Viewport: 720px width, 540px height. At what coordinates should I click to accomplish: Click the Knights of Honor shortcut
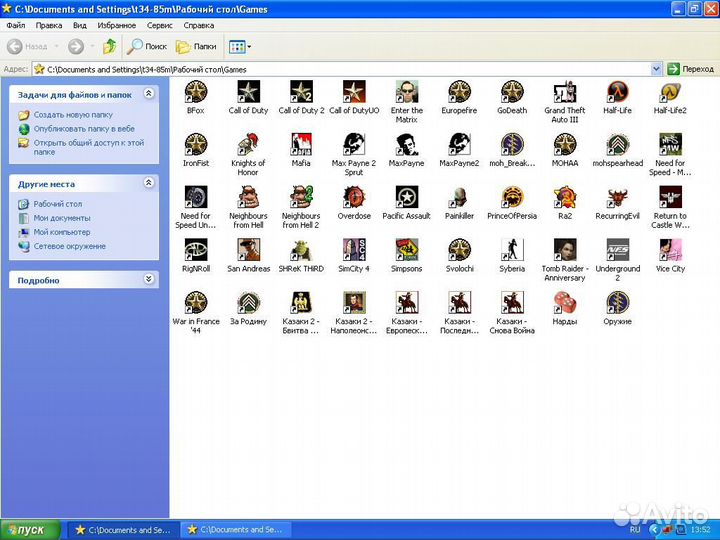click(x=248, y=154)
